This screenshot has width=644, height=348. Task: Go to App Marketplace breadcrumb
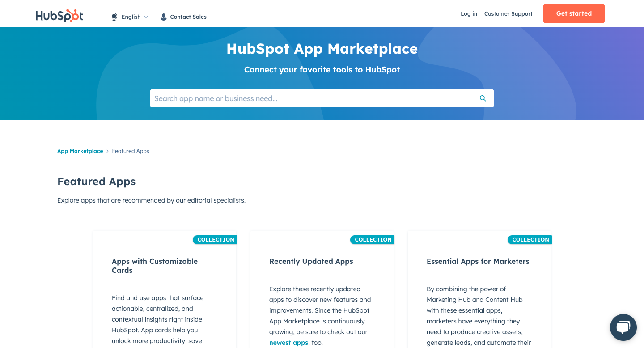80,151
